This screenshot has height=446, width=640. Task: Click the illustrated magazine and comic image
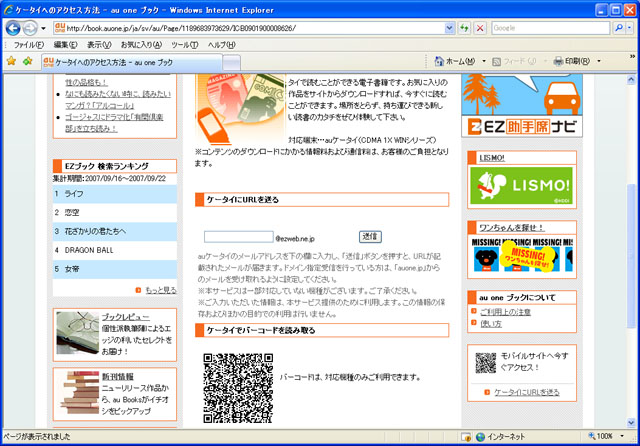(x=240, y=109)
